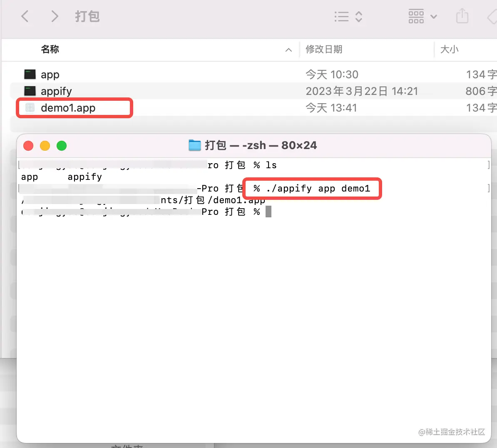The height and width of the screenshot is (448, 497).
Task: Open grouping options grid dropdown
Action: [422, 17]
